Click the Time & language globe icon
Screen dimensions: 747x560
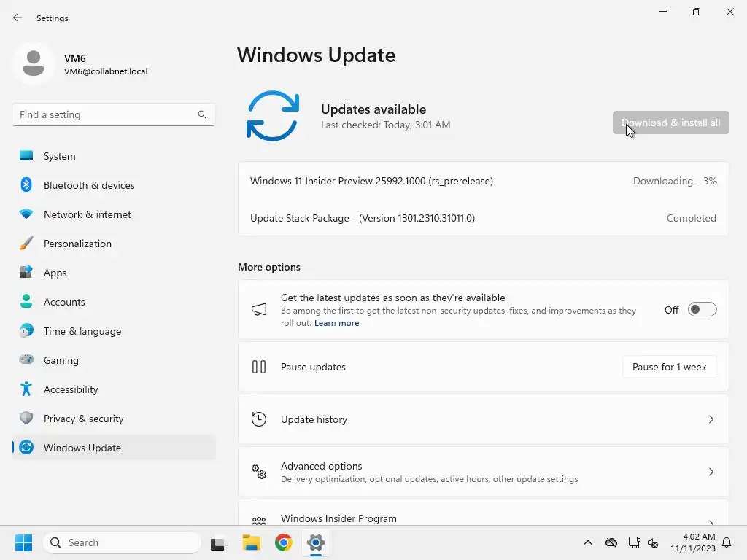click(x=26, y=330)
